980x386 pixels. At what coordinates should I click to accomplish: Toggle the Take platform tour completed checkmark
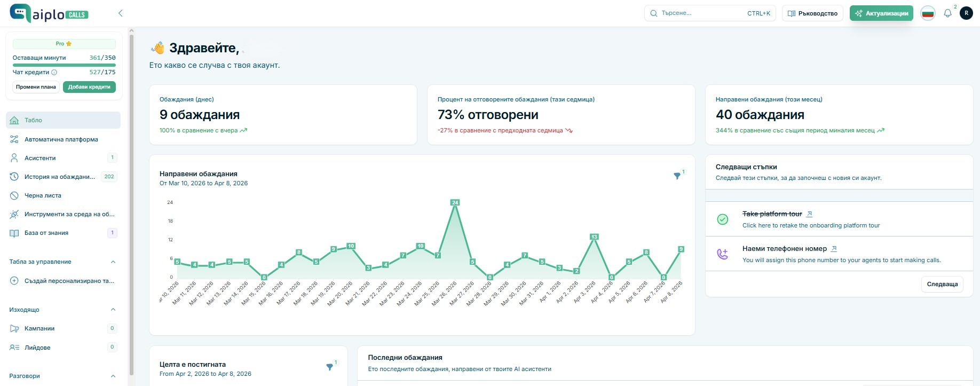722,219
